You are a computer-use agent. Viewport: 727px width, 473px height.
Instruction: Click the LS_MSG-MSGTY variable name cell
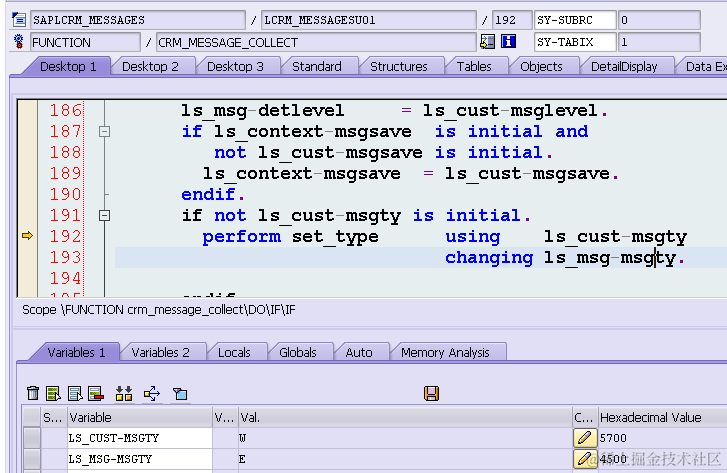coord(140,459)
